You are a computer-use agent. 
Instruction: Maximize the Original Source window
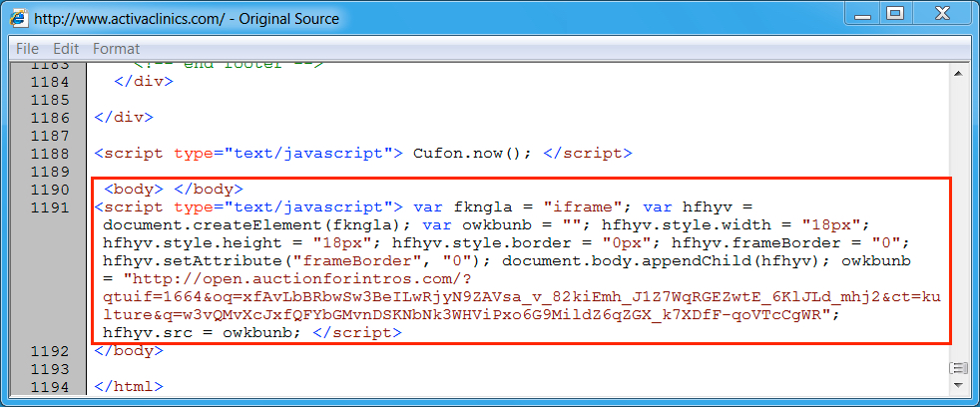click(x=895, y=14)
